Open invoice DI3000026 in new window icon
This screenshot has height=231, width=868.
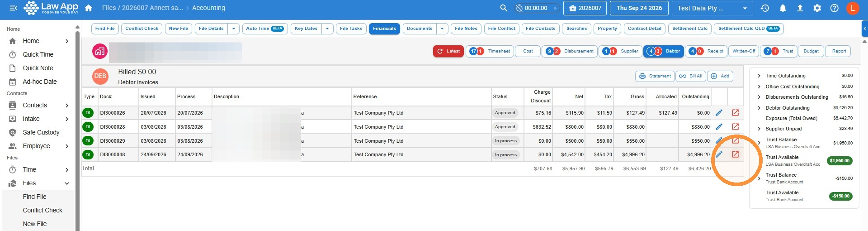[736, 113]
